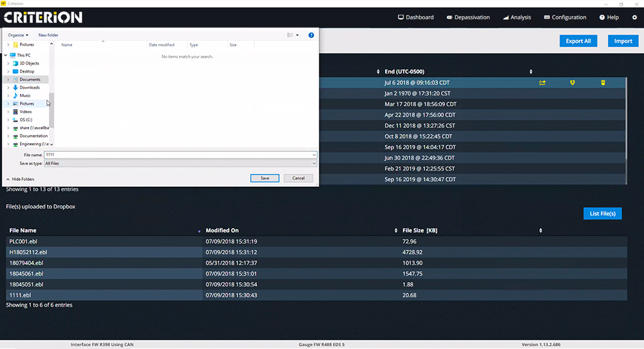Viewport: 644px width, 349px height.
Task: Open the Analysis section
Action: tap(516, 17)
